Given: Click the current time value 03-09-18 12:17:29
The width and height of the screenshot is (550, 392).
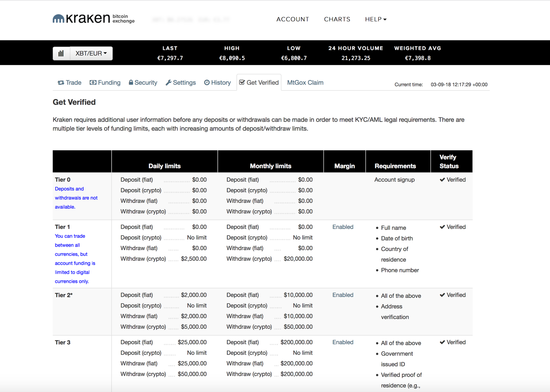Looking at the screenshot, I should coord(459,84).
